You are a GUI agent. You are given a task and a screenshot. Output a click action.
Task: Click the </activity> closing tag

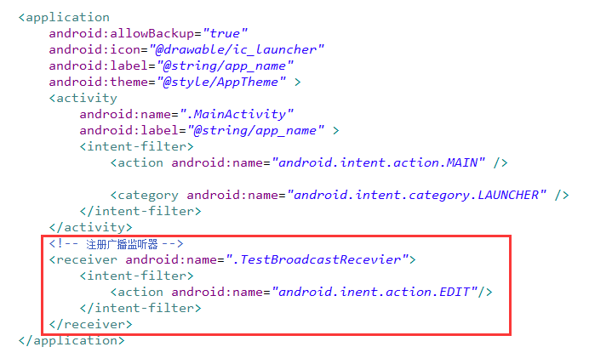point(90,227)
